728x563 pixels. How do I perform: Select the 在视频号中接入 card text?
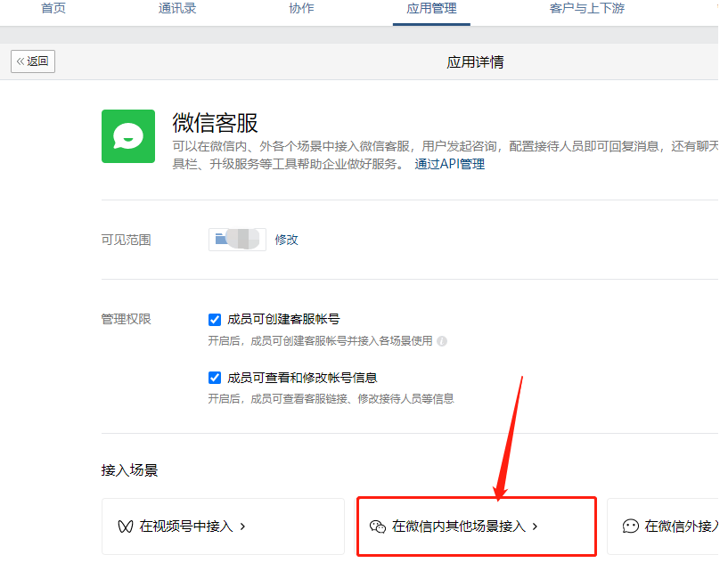[186, 526]
